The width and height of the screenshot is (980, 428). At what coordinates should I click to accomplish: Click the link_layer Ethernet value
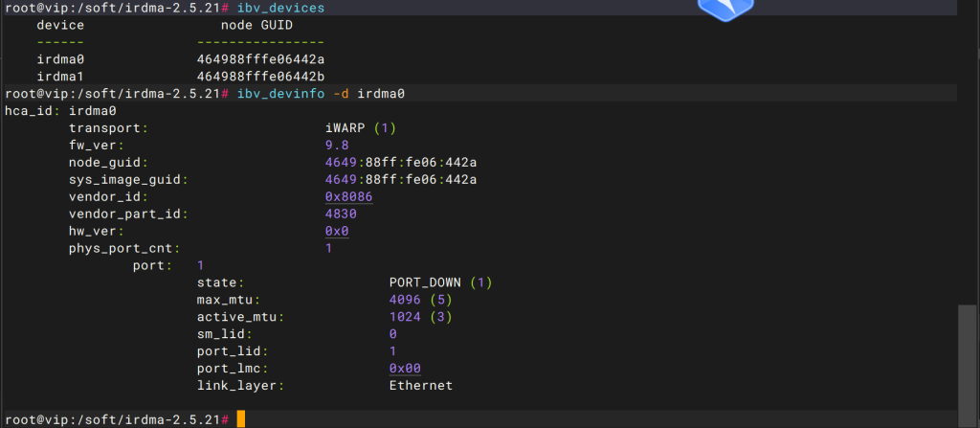420,385
